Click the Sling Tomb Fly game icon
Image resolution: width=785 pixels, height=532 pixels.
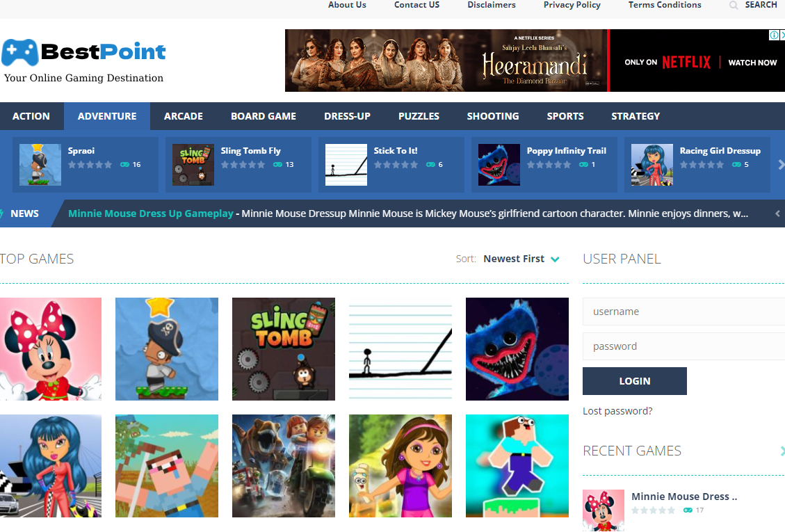pos(193,164)
